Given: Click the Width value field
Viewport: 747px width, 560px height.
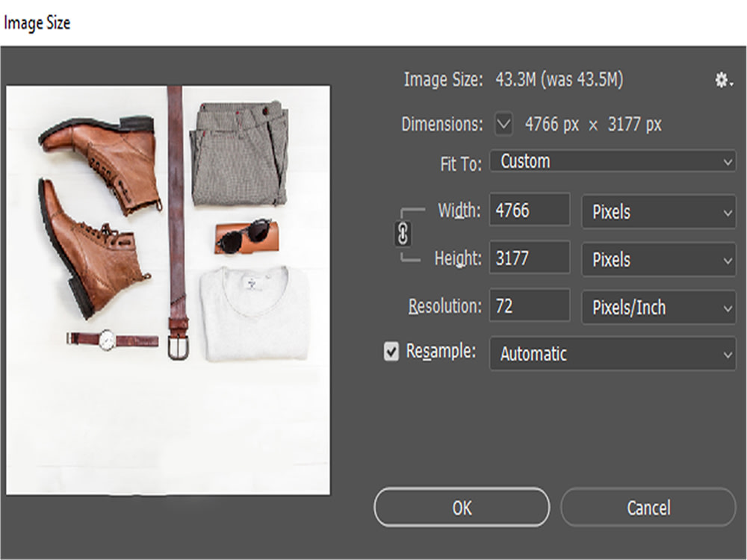Looking at the screenshot, I should 530,210.
